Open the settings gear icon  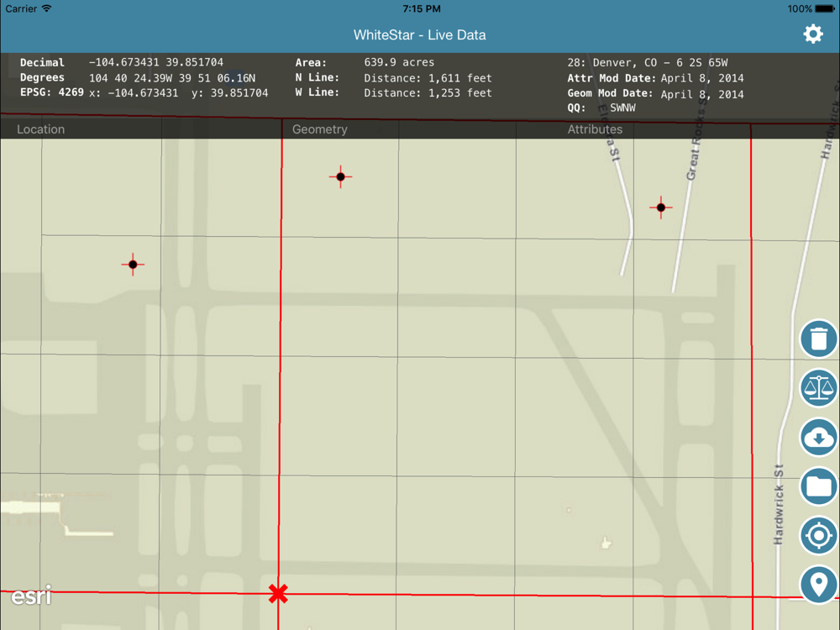[x=812, y=34]
